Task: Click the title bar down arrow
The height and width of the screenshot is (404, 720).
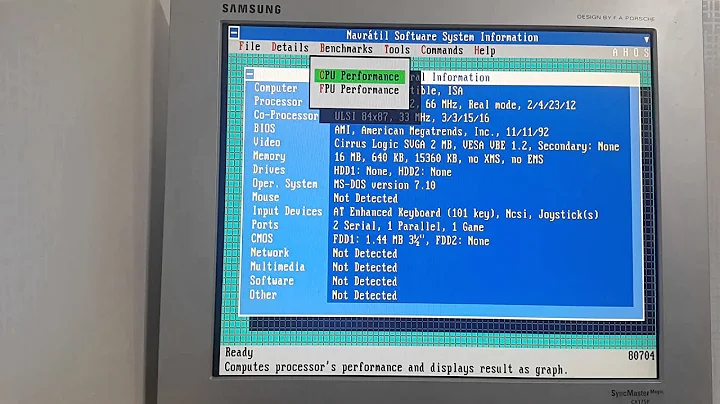Action: (x=646, y=39)
